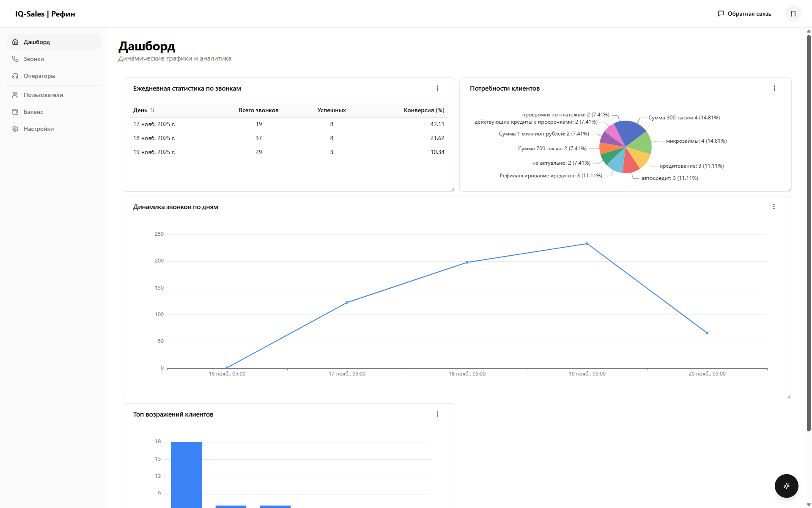The height and width of the screenshot is (508, 812).
Task: Expand options for Динамика звонков по дням
Action: coord(774,207)
